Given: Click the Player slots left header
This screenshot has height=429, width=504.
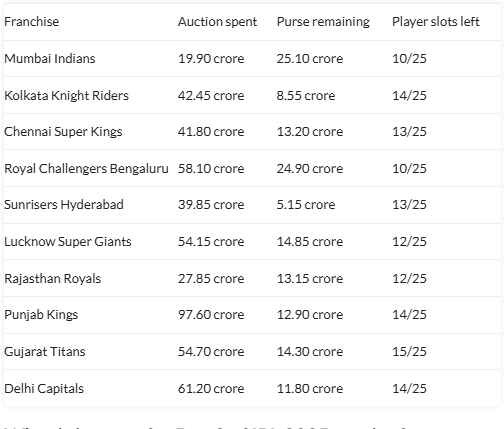Looking at the screenshot, I should tap(436, 22).
